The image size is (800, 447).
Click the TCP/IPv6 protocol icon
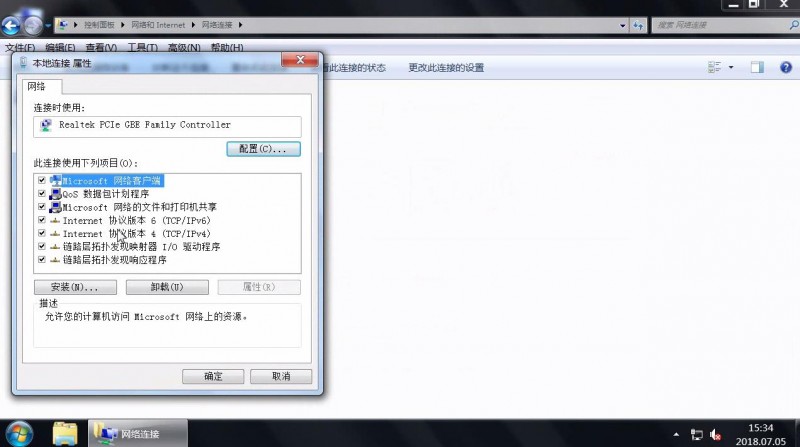pos(55,220)
